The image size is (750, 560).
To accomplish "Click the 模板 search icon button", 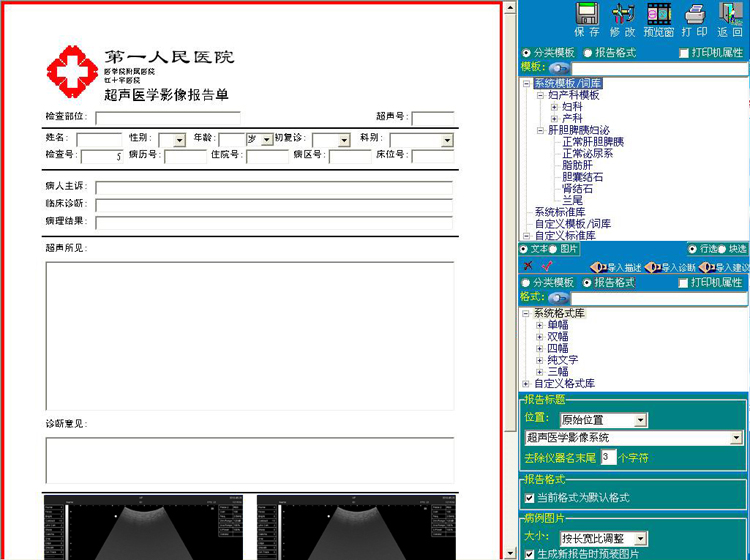I will [x=558, y=67].
